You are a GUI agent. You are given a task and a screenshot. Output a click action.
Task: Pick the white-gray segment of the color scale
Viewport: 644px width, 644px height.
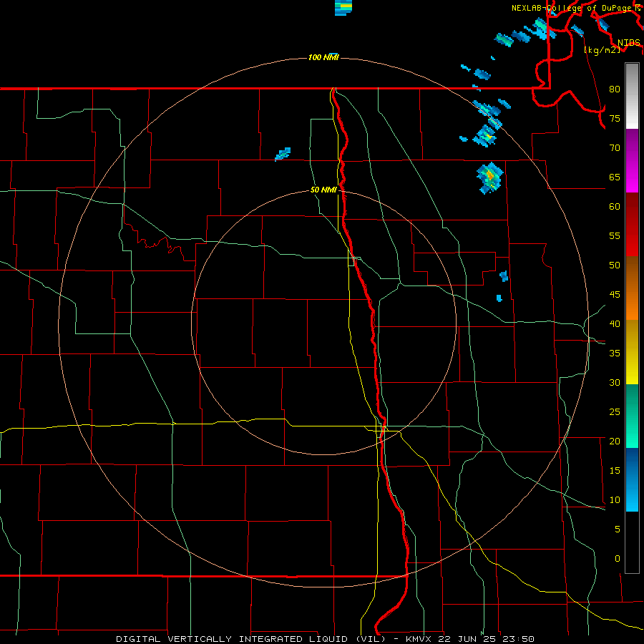pyautogui.click(x=632, y=96)
